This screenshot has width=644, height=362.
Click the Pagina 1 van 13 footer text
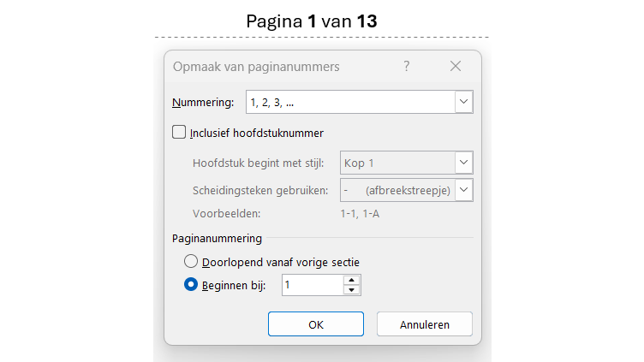point(312,21)
